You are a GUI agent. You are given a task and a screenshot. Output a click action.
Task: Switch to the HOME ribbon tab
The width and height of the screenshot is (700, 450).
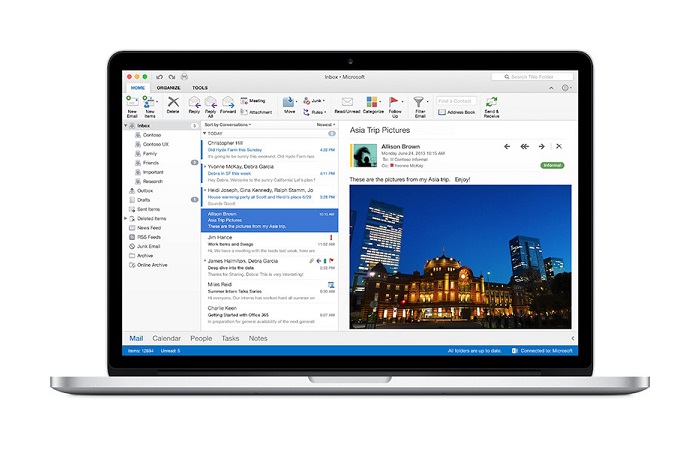click(138, 88)
